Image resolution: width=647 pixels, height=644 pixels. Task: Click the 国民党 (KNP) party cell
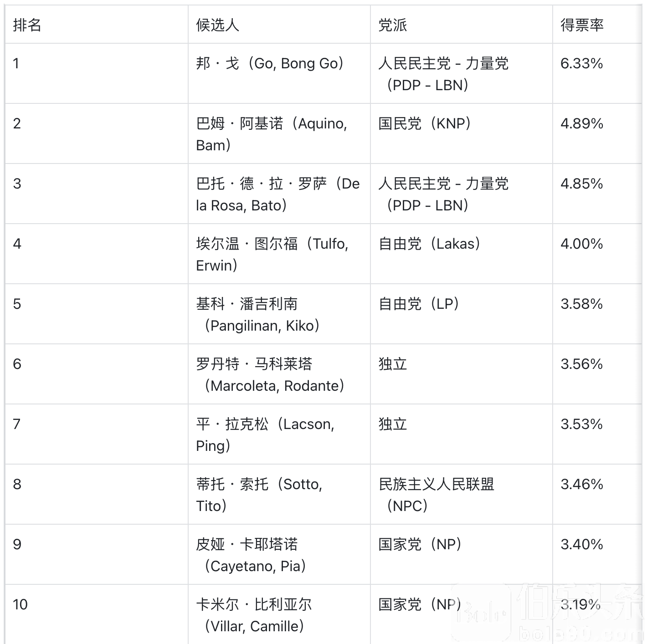pos(425,123)
